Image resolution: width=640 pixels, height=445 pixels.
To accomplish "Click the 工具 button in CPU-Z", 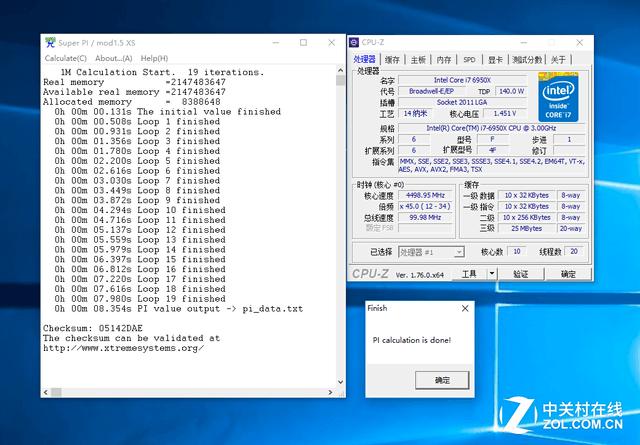I will pos(469,274).
